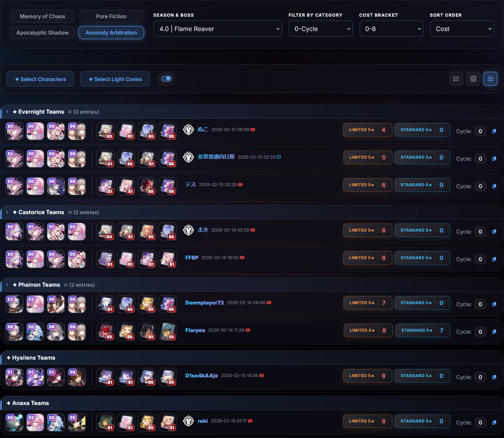Click guild emblem beside まき
Screen dimensions: 504x438
(x=188, y=230)
